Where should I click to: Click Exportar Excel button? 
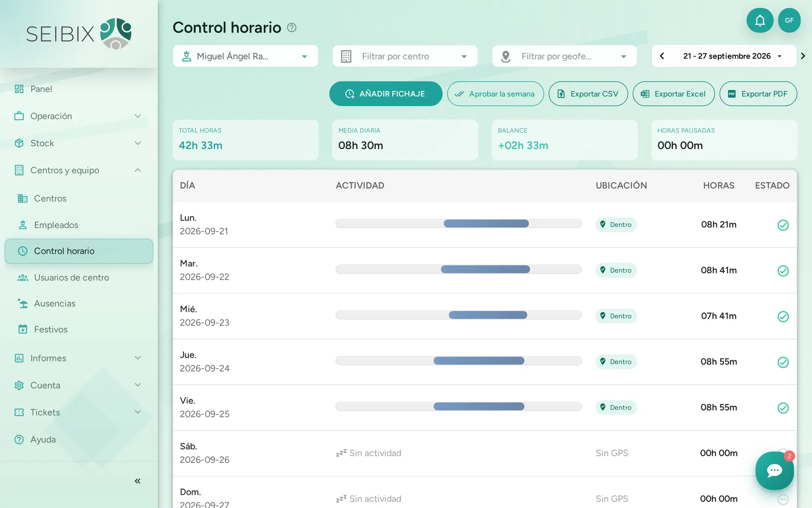(674, 94)
